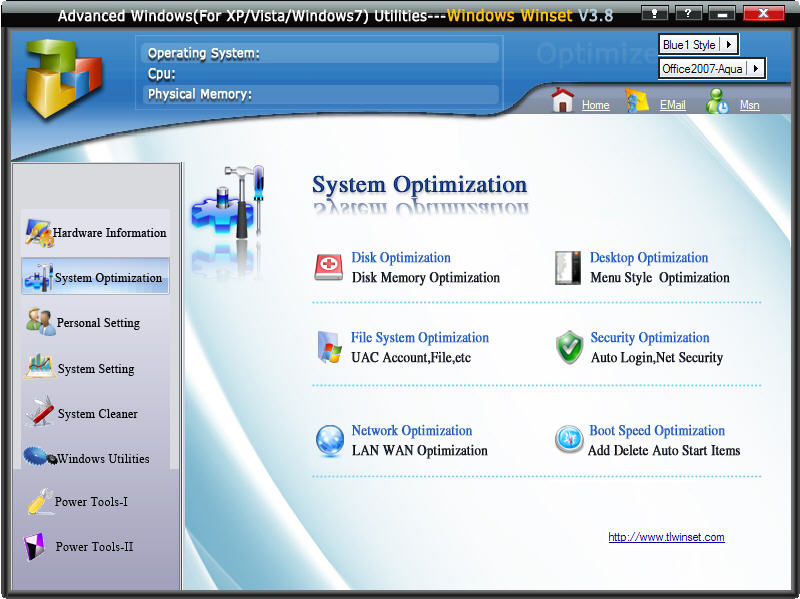Expand the Office2007-Aqua skin dropdown
The width and height of the screenshot is (800, 599).
[x=756, y=68]
